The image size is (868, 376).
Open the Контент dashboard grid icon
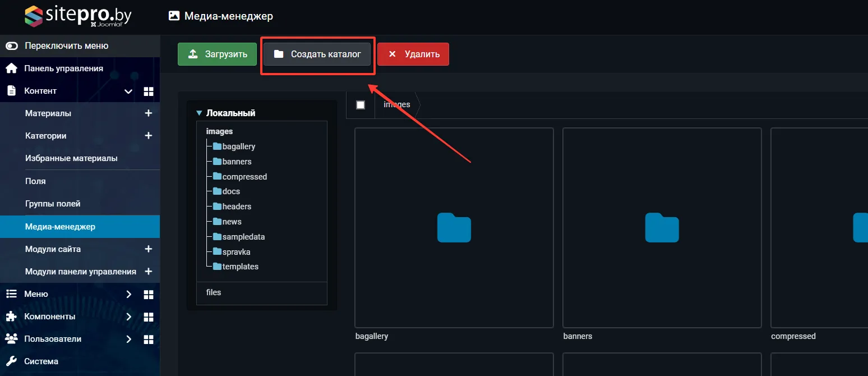click(x=149, y=91)
